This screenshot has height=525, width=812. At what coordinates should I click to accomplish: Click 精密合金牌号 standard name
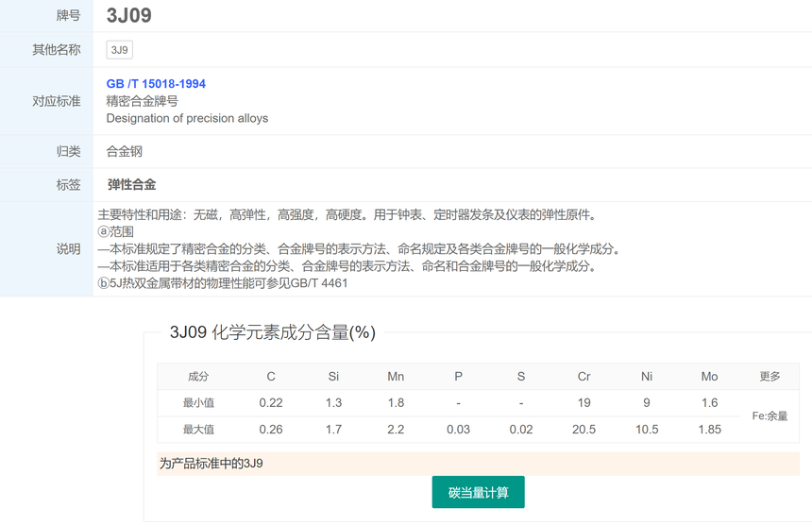pos(143,101)
